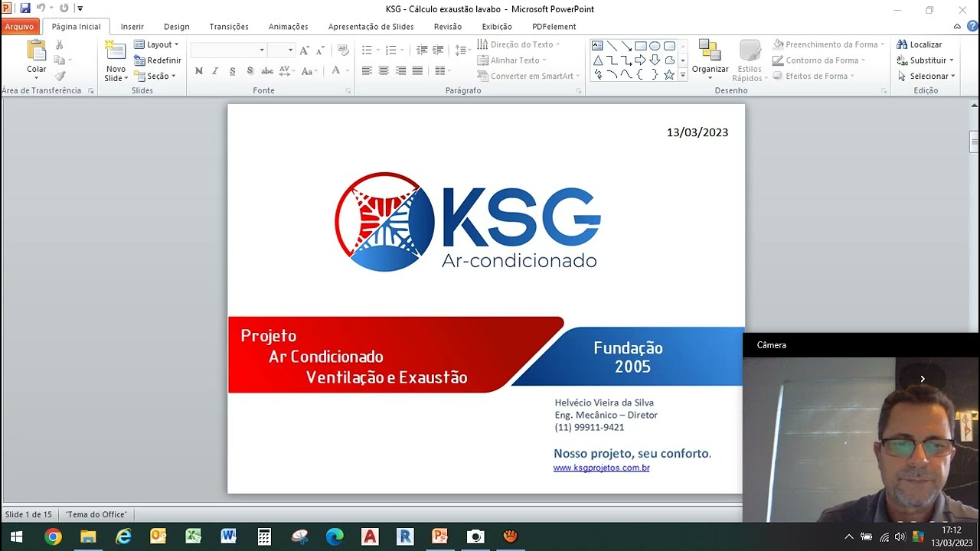This screenshot has height=551, width=980.
Task: Expand the shapes gallery More arrow
Action: coord(682,75)
